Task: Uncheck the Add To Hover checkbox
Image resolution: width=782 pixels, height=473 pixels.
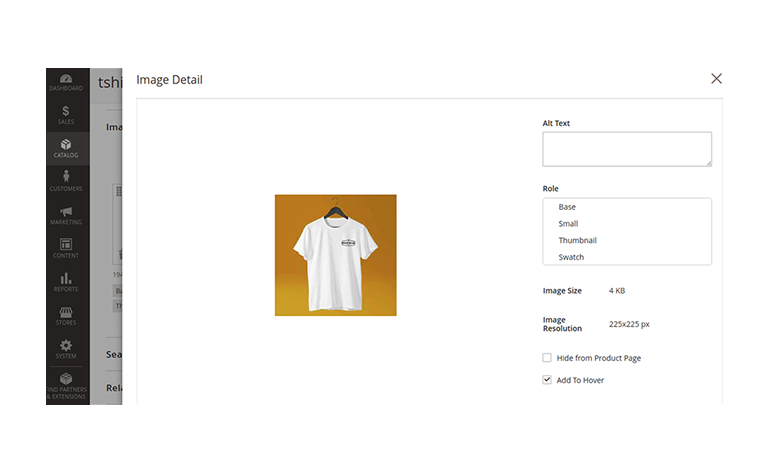Action: [x=547, y=380]
